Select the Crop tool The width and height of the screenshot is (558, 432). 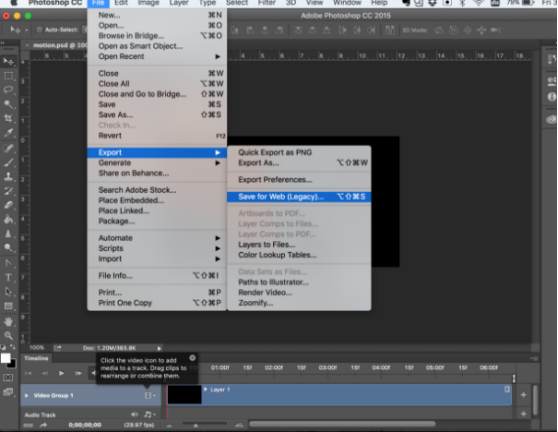tap(9, 118)
